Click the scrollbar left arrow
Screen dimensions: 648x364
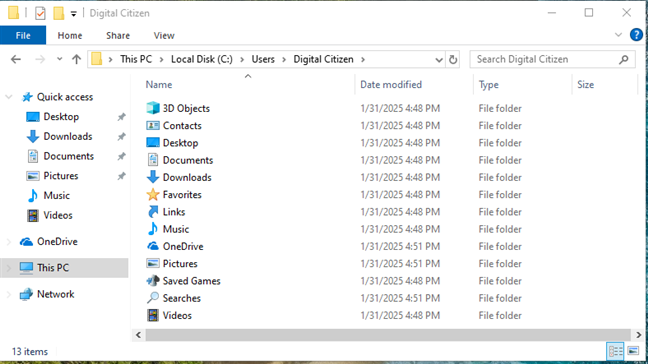pos(138,335)
